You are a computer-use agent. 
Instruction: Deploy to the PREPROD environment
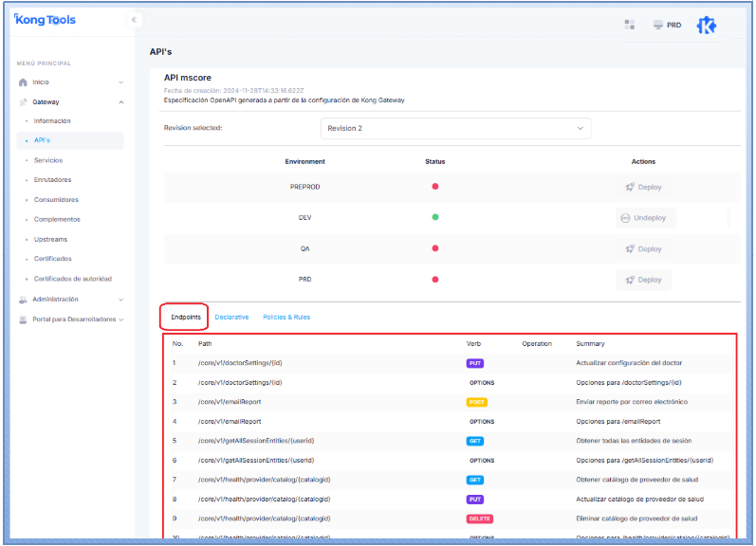643,187
